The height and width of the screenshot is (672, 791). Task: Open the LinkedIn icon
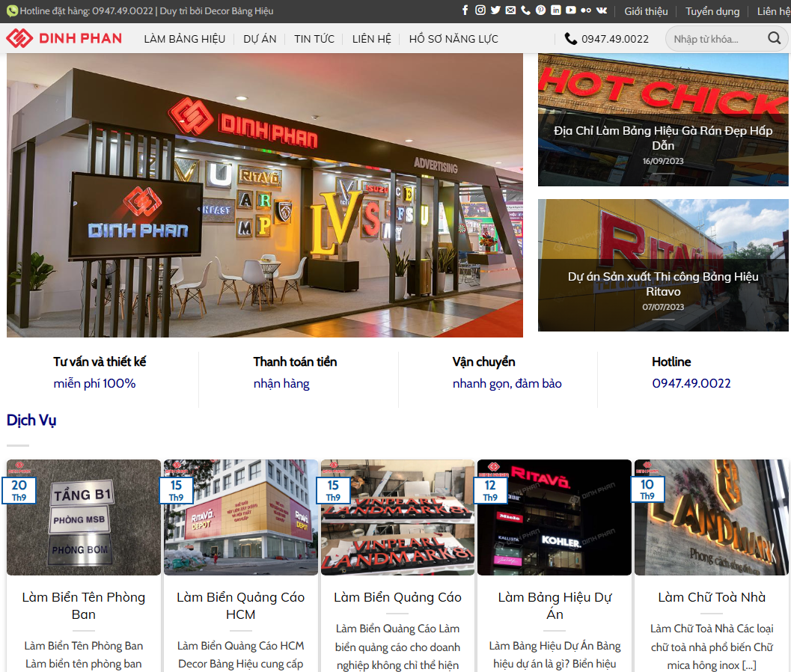(x=556, y=10)
